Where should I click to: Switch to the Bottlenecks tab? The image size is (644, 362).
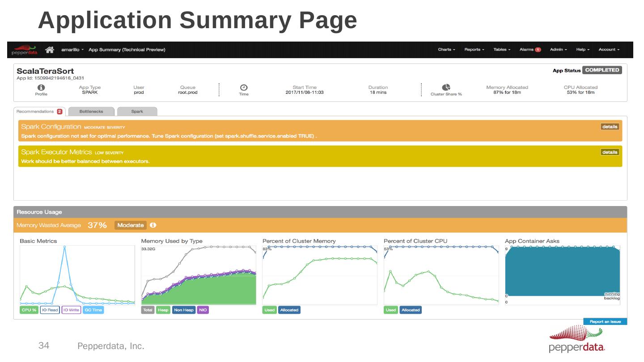(91, 111)
